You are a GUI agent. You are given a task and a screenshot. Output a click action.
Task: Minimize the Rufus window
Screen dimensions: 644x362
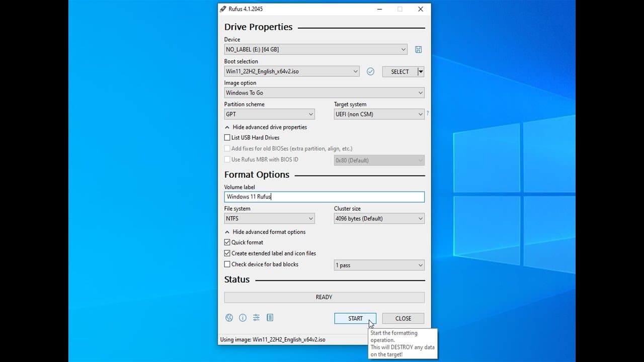[379, 9]
